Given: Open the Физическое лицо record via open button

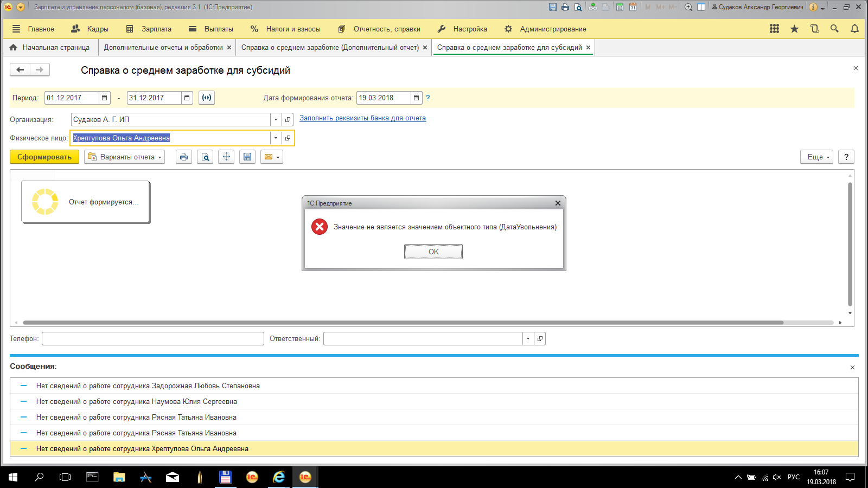Looking at the screenshot, I should pos(288,138).
